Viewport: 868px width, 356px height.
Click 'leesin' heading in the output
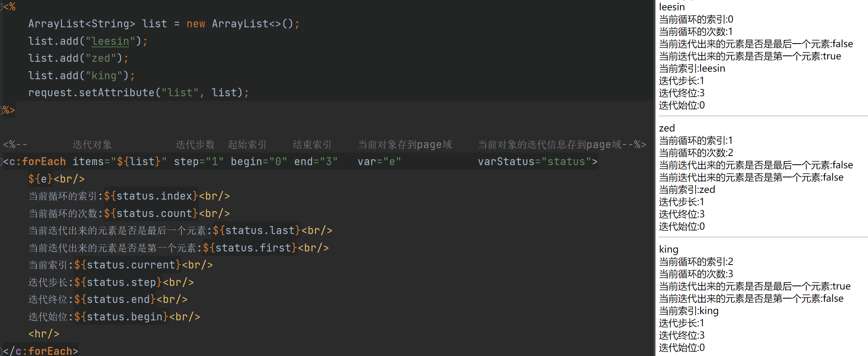coord(672,7)
